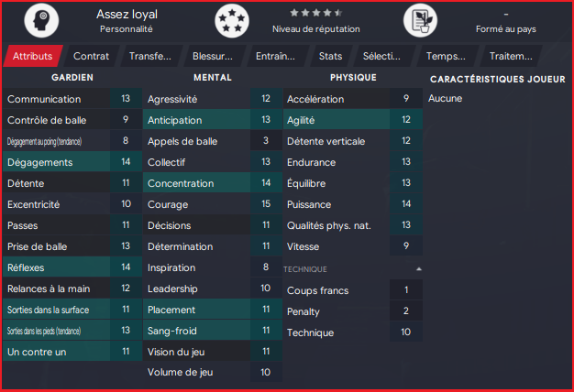Viewport: 574px width, 392px height.
Task: Switch to the Temps tab
Action: [446, 56]
